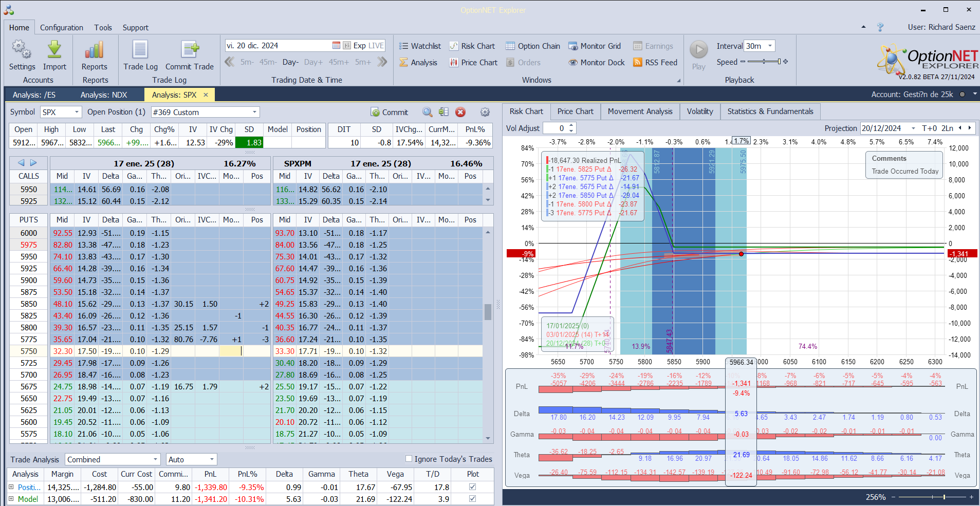
Task: Open the Watchlist window
Action: tap(420, 46)
